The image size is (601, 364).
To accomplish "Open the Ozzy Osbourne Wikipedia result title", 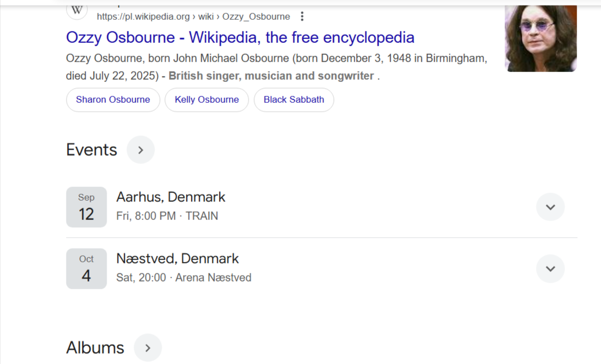I will (x=240, y=37).
